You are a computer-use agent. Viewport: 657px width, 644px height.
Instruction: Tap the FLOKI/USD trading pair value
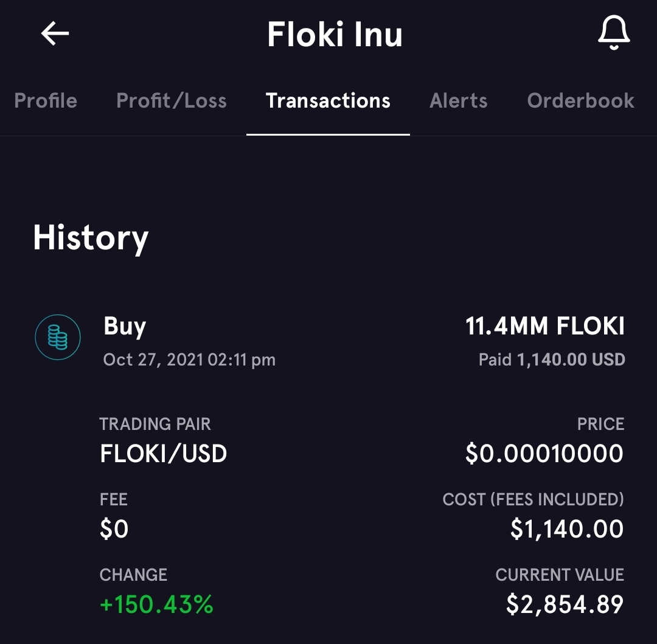[x=164, y=454]
